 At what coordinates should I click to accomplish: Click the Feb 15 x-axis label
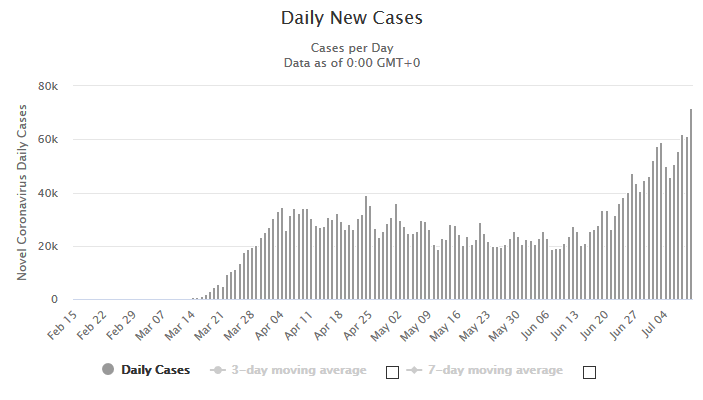[62, 326]
